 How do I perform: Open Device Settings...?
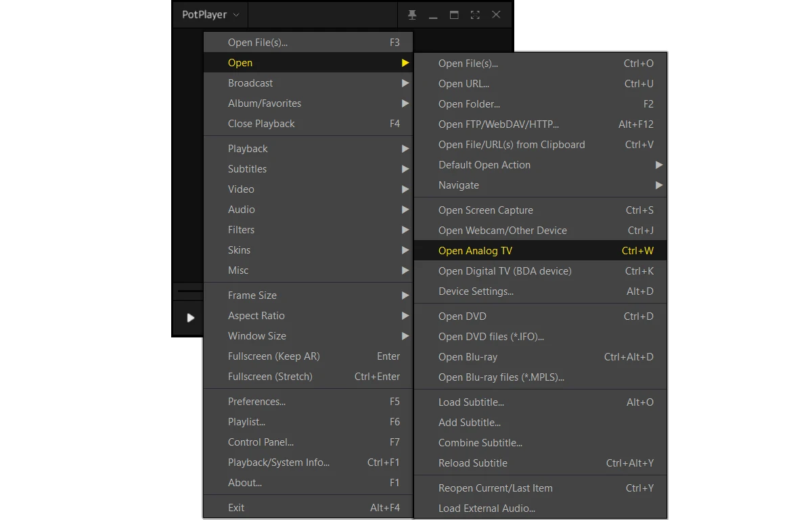540,291
